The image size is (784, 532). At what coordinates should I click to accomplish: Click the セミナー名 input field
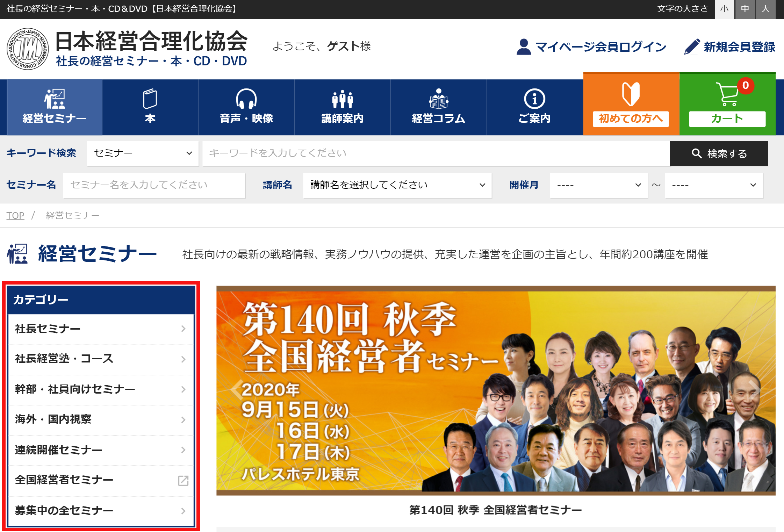pos(154,185)
